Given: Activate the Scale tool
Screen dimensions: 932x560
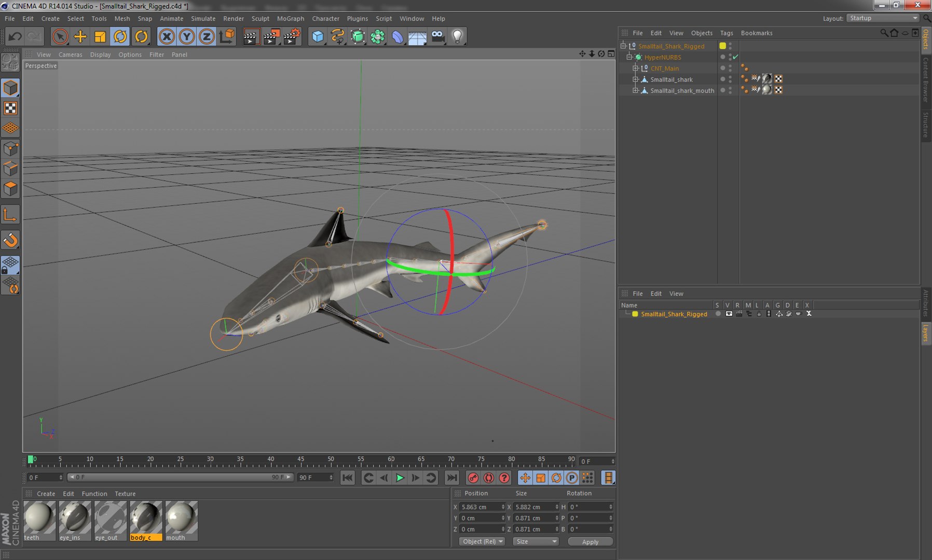Looking at the screenshot, I should [x=100, y=36].
